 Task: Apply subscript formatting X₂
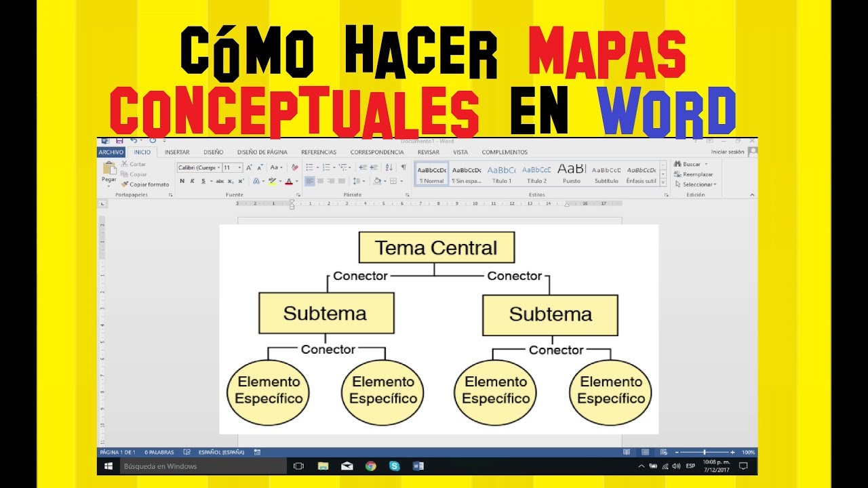click(231, 181)
